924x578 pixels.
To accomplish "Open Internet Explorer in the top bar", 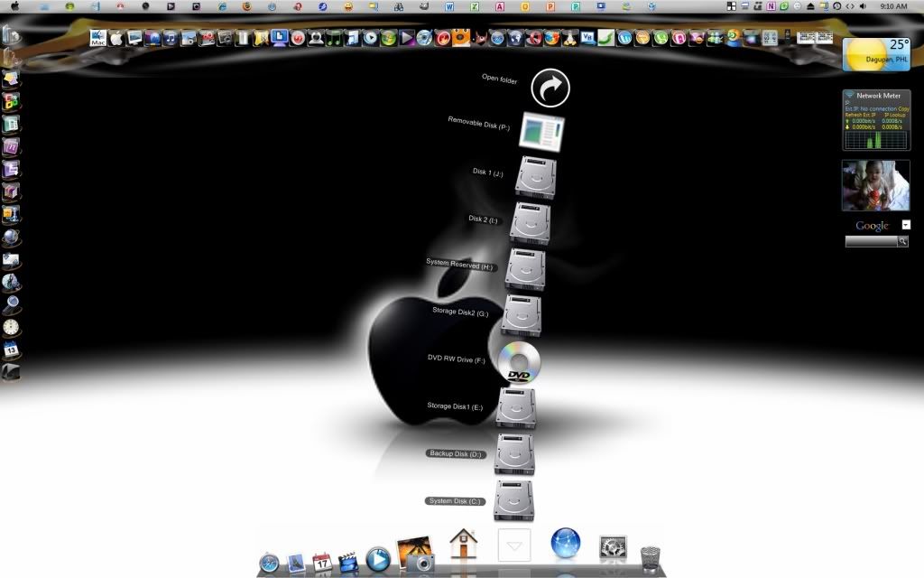I will click(x=222, y=6).
